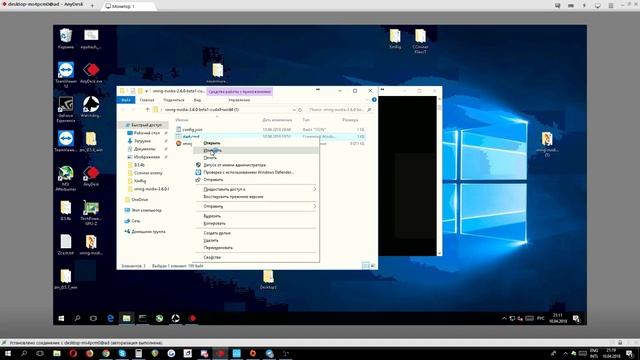This screenshot has height=360, width=640.
Task: Add a new AnyDesk session tab
Action: [92, 5]
